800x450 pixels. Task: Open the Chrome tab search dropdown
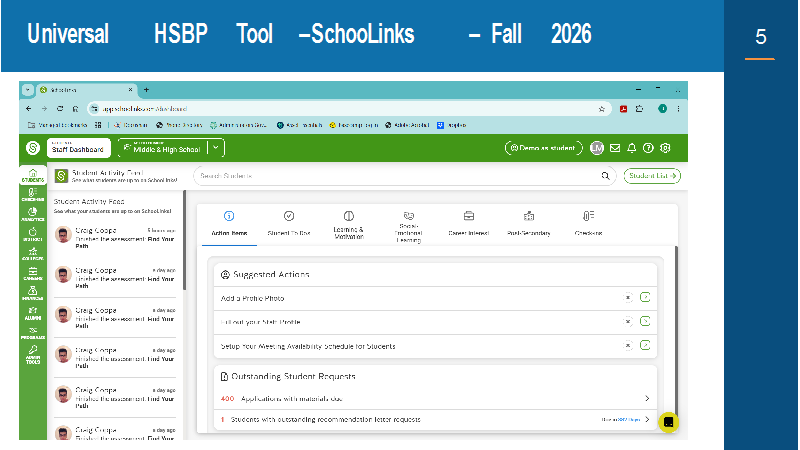tap(28, 90)
